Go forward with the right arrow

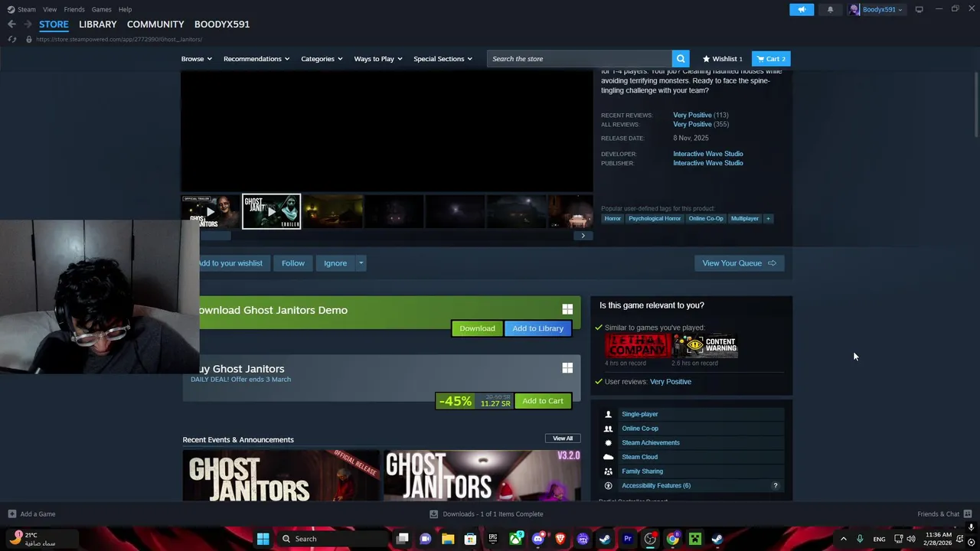[29, 24]
